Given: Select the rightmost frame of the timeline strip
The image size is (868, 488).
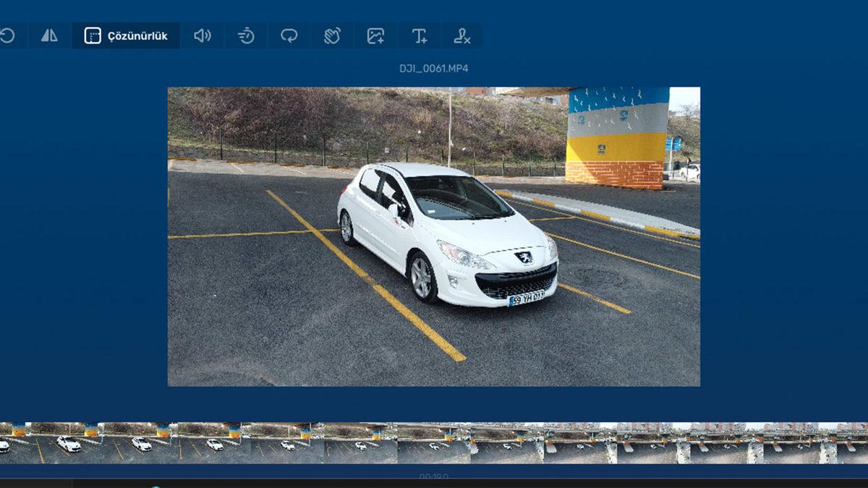Looking at the screenshot, I should pyautogui.click(x=852, y=443).
